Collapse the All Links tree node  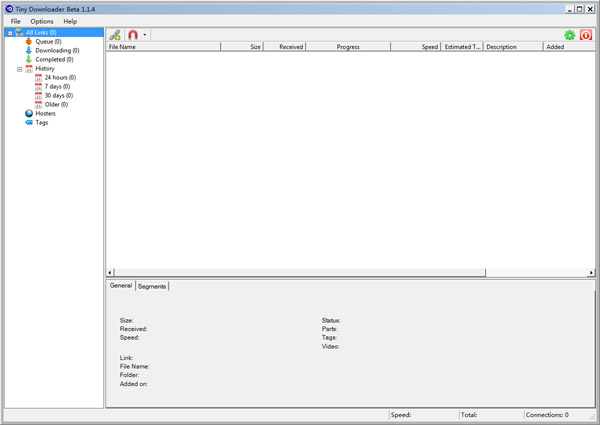tap(10, 33)
